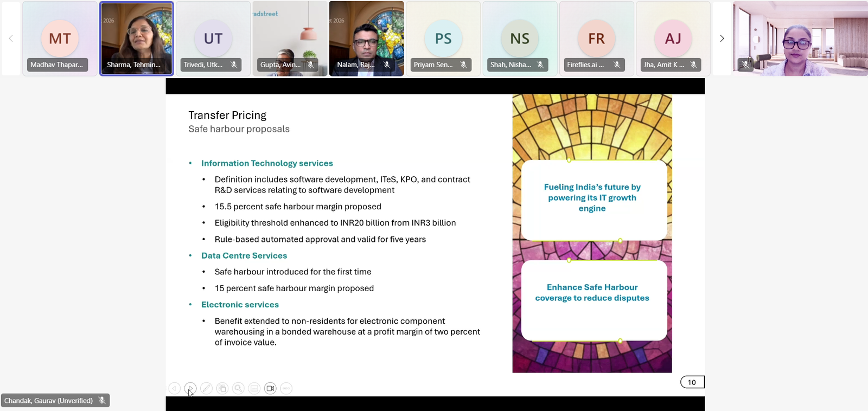Advance to next slide using arrow icon

190,388
